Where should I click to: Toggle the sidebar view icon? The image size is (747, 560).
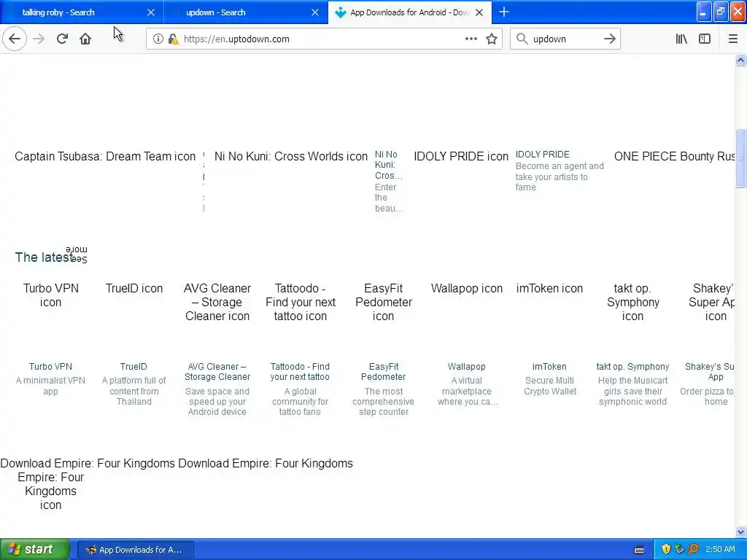[705, 39]
